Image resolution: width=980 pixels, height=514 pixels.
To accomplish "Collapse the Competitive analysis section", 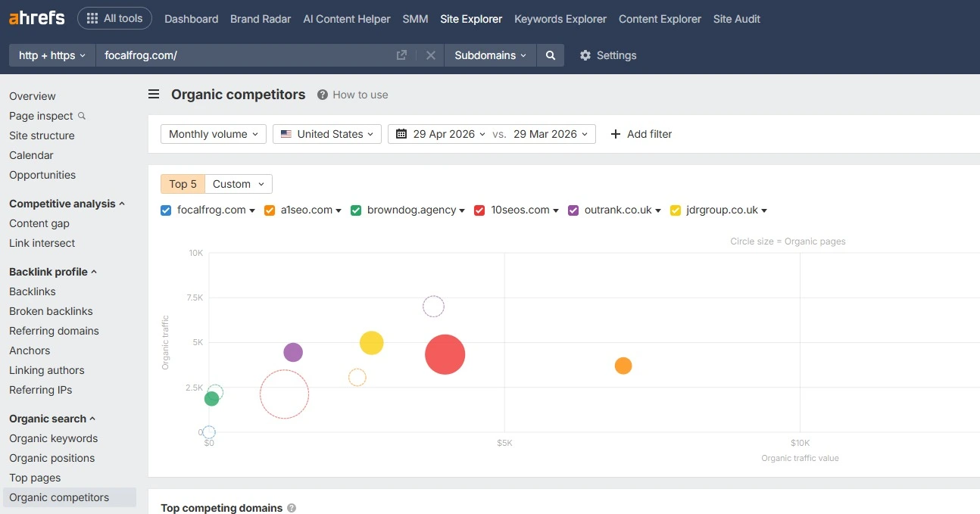I will [x=67, y=204].
